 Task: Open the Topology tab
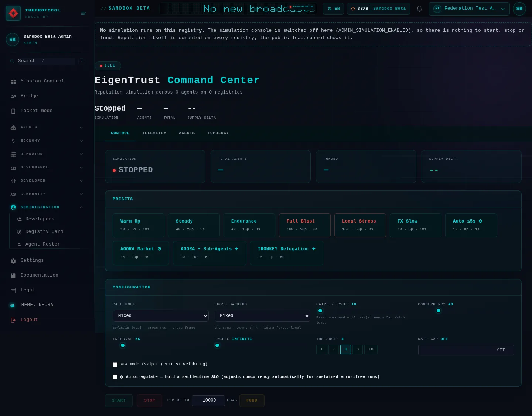point(218,133)
